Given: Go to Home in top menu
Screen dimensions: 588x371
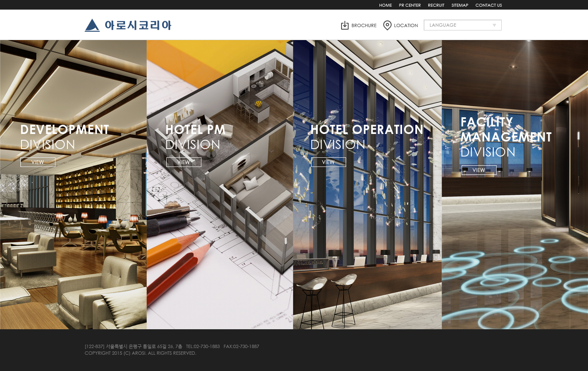Looking at the screenshot, I should click(385, 5).
